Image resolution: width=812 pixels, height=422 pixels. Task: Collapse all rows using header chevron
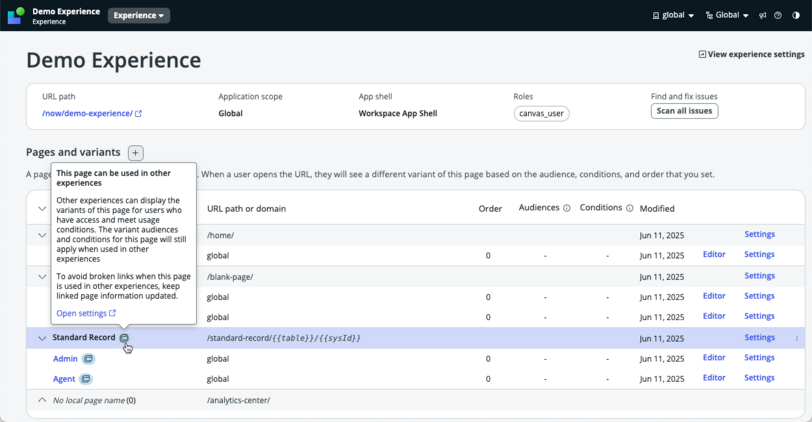coord(42,209)
